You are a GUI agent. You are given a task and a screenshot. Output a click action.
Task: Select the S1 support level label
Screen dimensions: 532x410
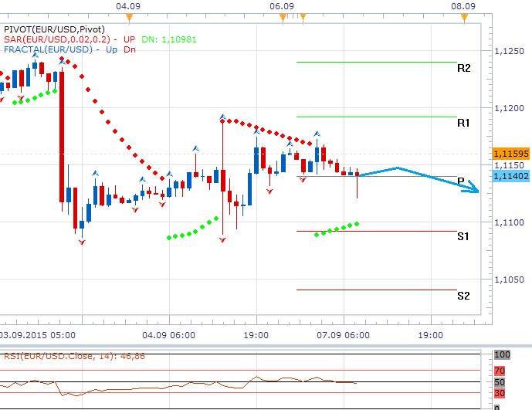point(463,237)
